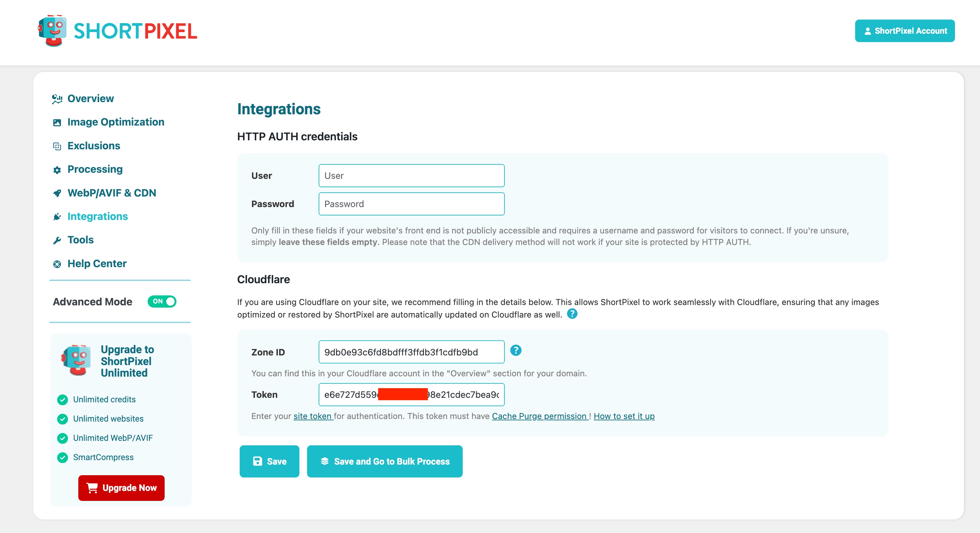Click the SHORTPIXEL wordmark text
Viewport: 980px width, 533px height.
coord(135,31)
